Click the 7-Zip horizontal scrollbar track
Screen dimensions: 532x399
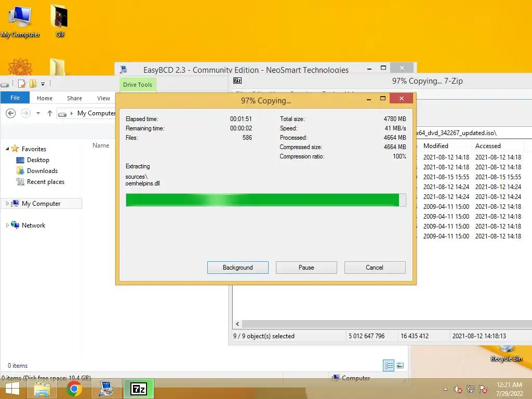point(387,324)
